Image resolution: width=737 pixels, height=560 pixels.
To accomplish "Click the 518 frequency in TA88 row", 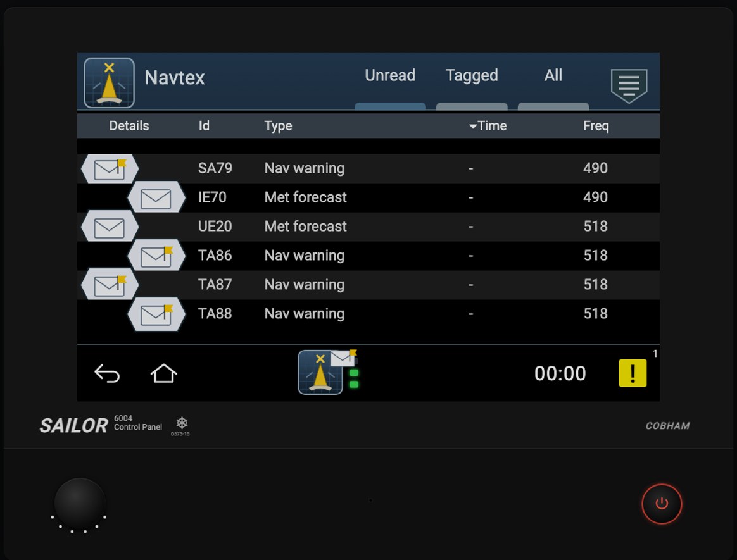I will [596, 314].
